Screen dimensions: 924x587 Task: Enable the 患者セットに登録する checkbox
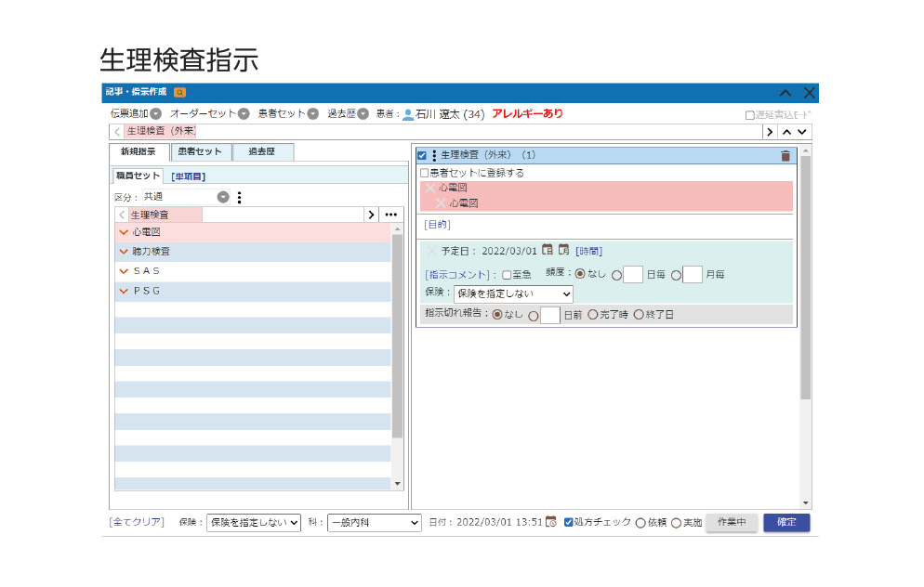(x=424, y=173)
